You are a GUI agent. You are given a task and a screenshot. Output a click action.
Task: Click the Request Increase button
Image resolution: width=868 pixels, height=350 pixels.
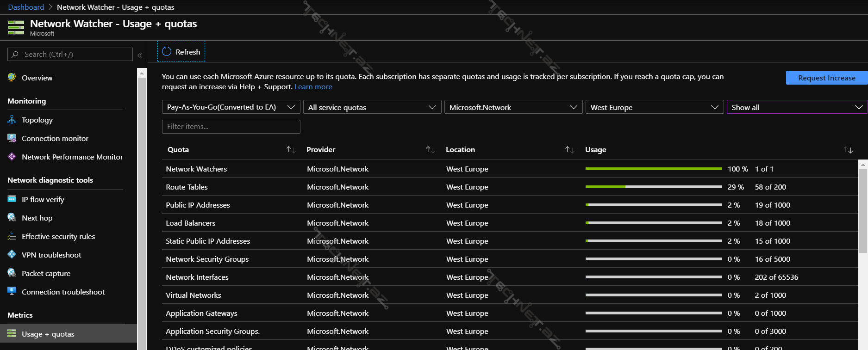point(826,78)
